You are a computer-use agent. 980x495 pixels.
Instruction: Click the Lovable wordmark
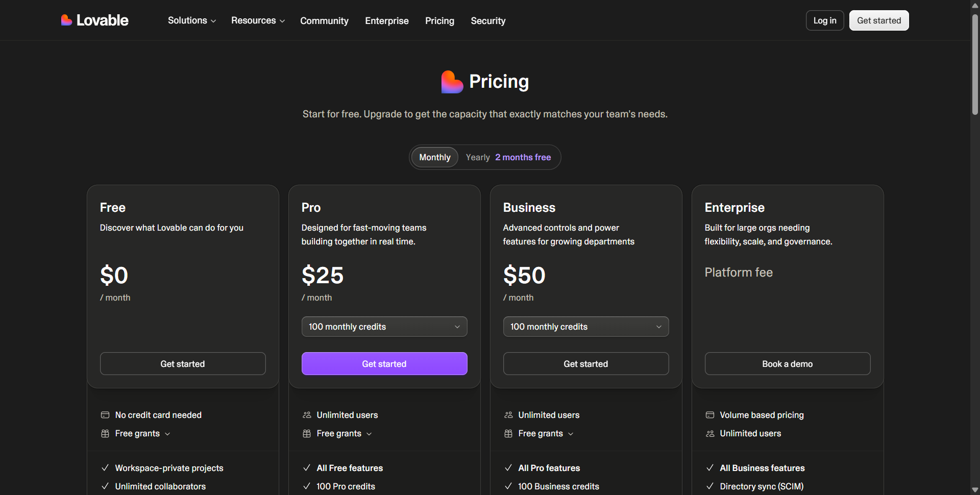point(102,20)
